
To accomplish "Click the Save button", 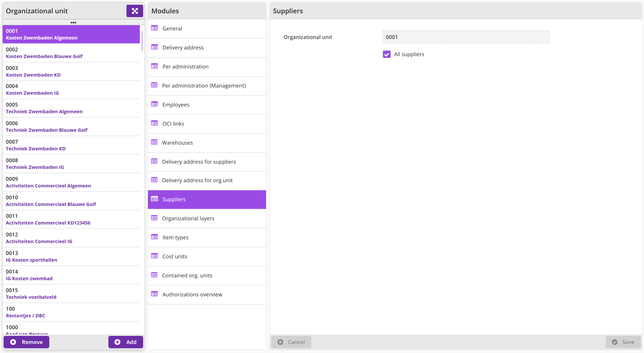I will pyautogui.click(x=623, y=342).
